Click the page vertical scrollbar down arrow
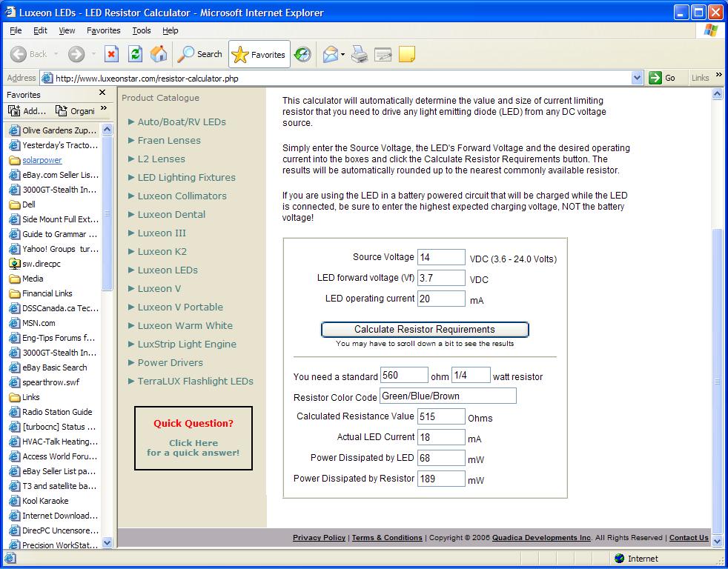 [x=718, y=541]
